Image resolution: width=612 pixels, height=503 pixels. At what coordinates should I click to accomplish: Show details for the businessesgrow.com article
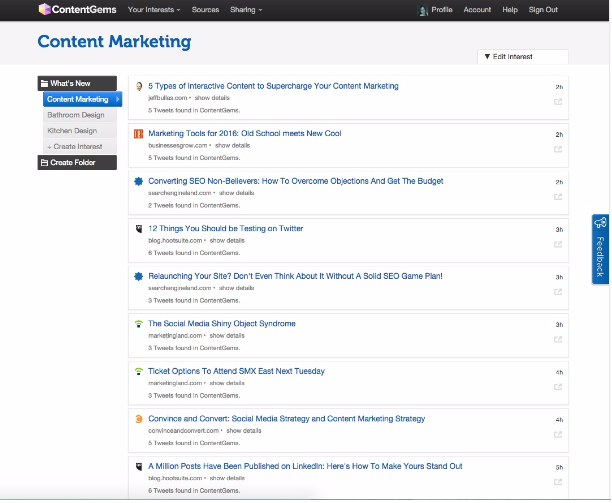pos(233,146)
